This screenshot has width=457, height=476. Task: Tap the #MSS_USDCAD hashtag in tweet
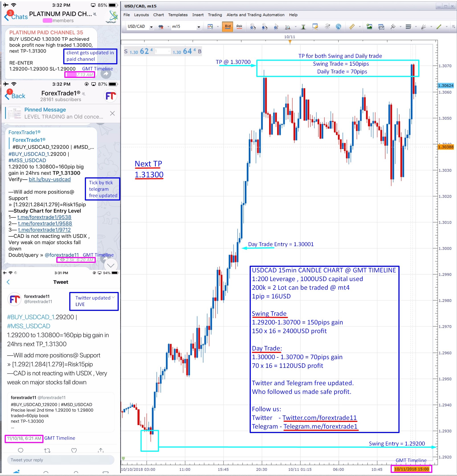coord(29,326)
